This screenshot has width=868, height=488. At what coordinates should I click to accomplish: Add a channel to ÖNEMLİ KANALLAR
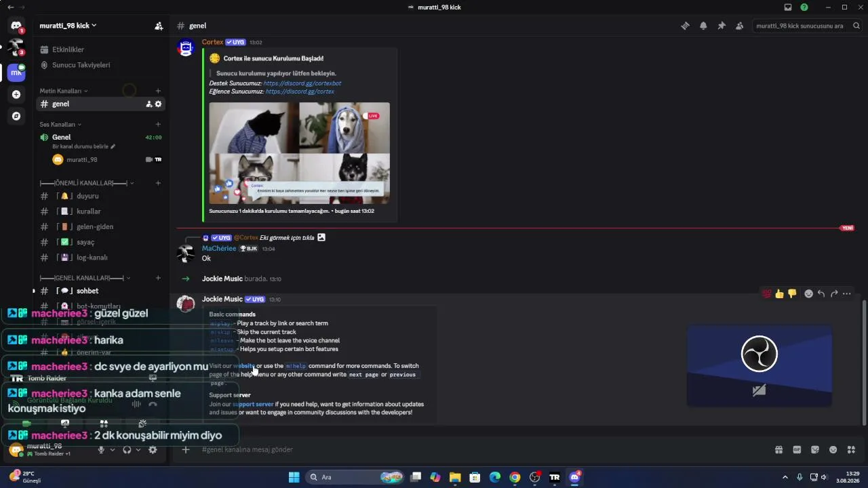click(x=158, y=183)
